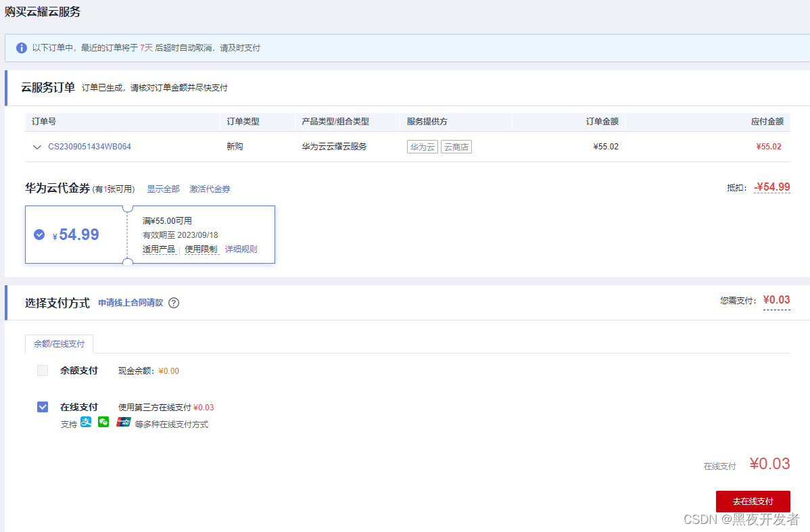Click the 抵扣 -¥54.99 deduction amount
810x532 pixels.
[x=771, y=187]
